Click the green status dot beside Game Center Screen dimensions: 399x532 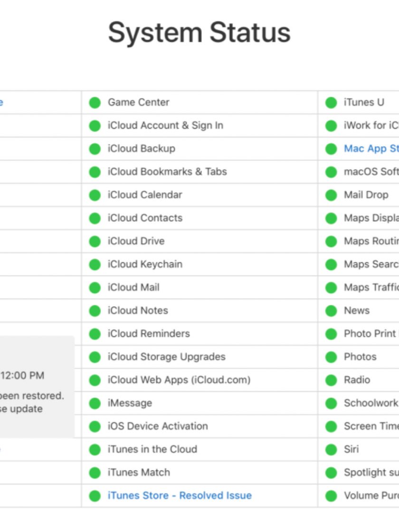95,103
